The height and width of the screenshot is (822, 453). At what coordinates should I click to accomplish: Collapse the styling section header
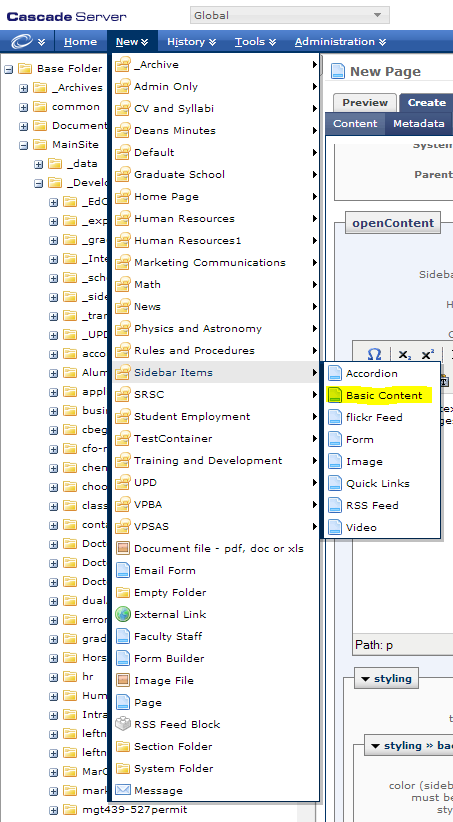(x=386, y=679)
